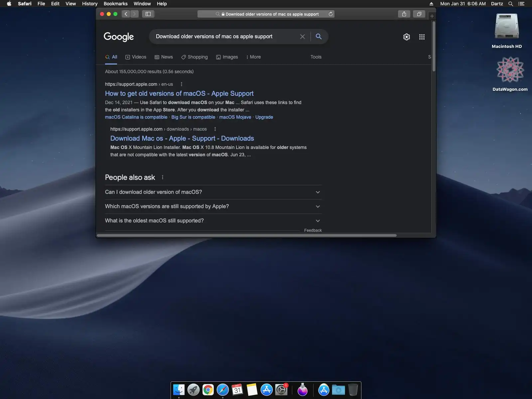Open the History menu
Viewport: 532px width, 399px height.
tap(90, 4)
